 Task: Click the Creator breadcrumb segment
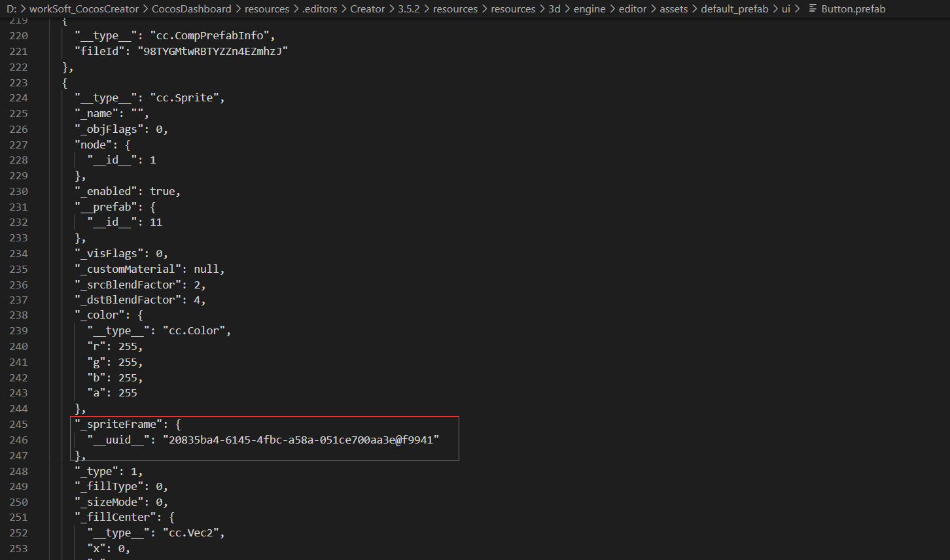click(x=368, y=9)
